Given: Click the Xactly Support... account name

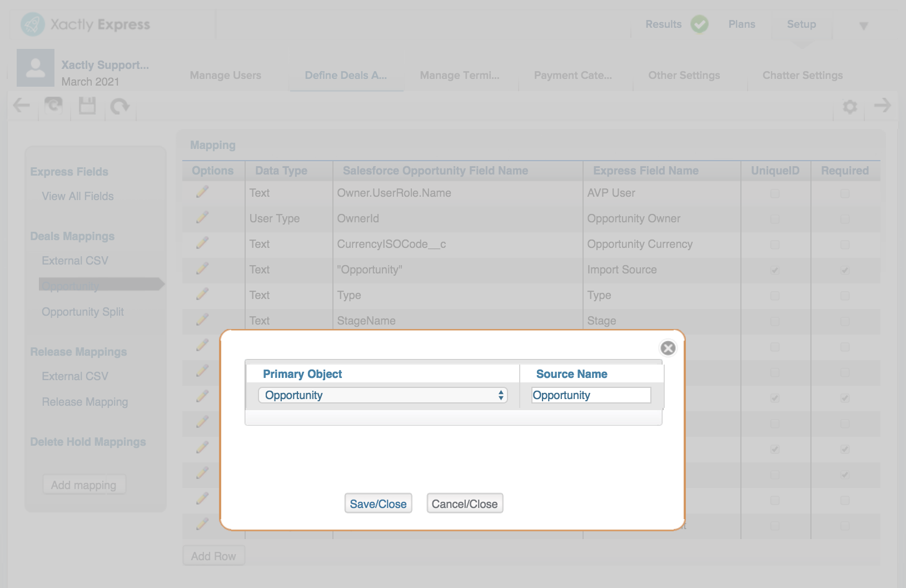Looking at the screenshot, I should pyautogui.click(x=105, y=65).
